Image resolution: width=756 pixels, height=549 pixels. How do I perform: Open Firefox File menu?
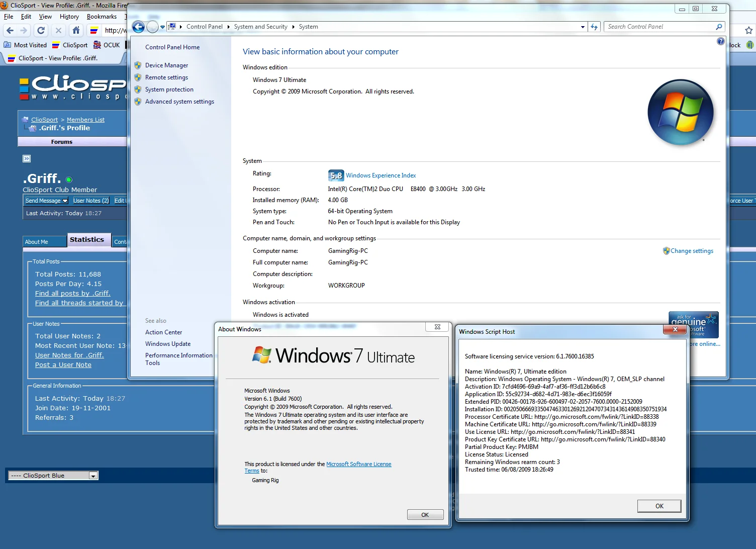tap(9, 17)
